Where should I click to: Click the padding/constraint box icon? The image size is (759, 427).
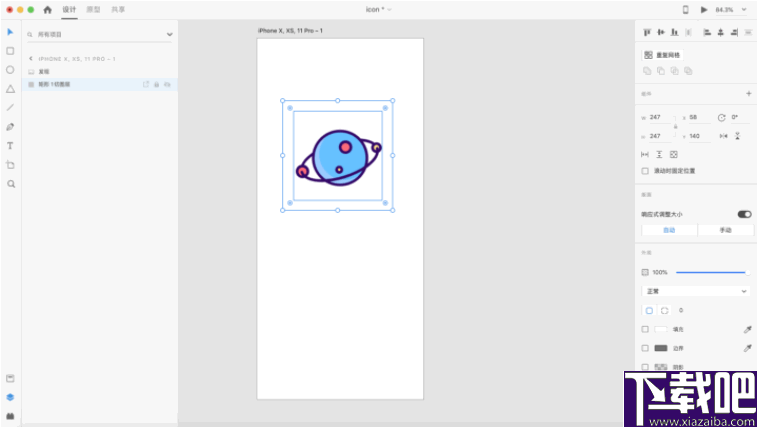tap(673, 154)
